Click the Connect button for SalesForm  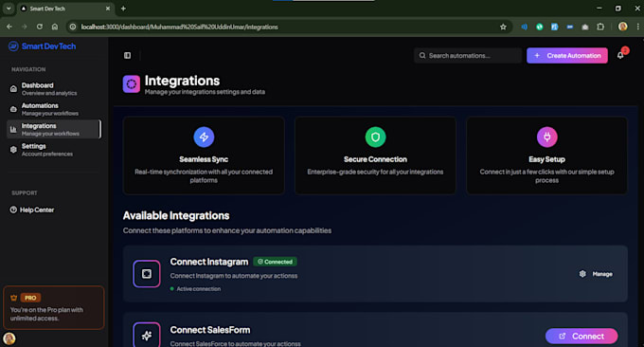coord(581,336)
